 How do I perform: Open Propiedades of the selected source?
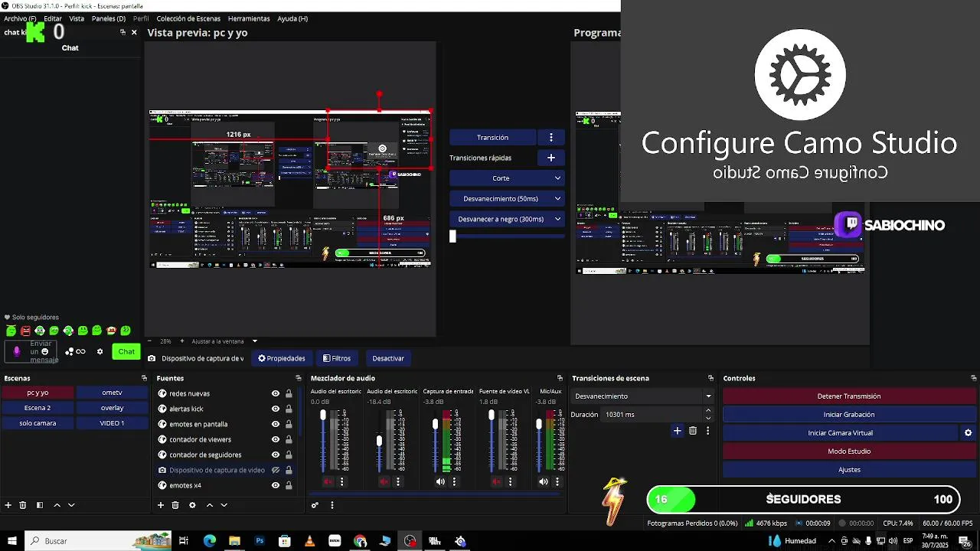click(282, 358)
